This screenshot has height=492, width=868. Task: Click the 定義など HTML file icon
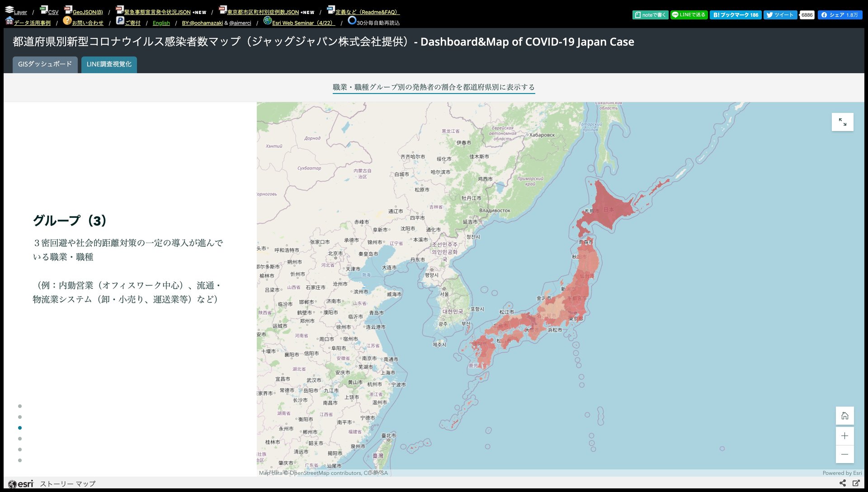tap(331, 9)
